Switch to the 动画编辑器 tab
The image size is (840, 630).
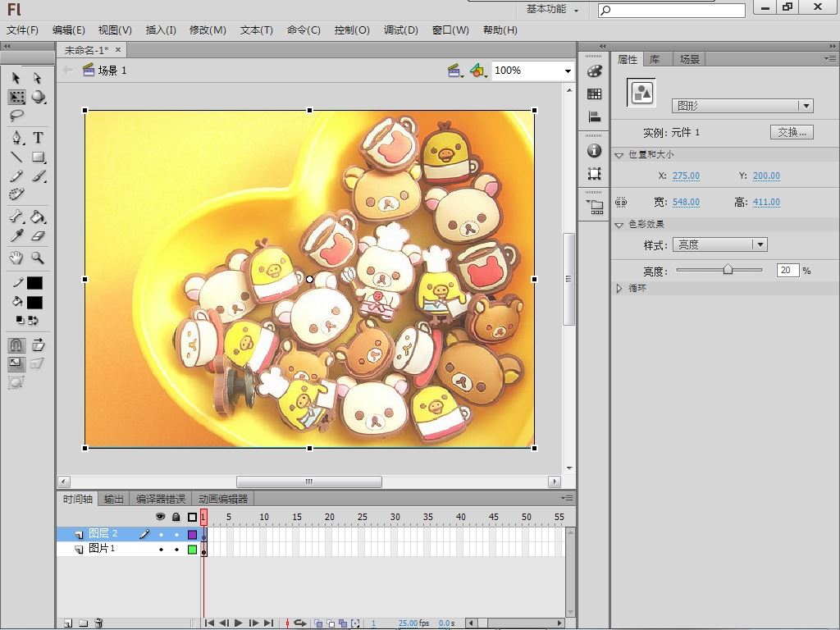click(222, 499)
